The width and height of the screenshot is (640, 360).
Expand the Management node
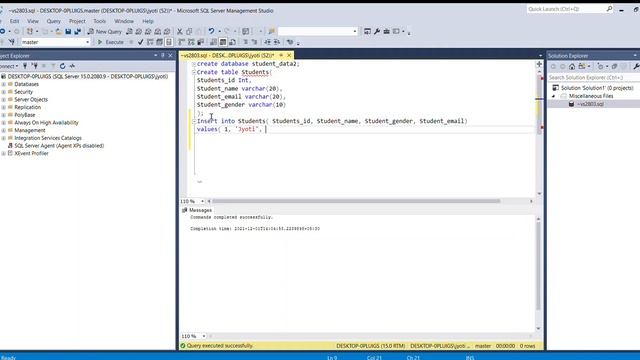coord(4,130)
